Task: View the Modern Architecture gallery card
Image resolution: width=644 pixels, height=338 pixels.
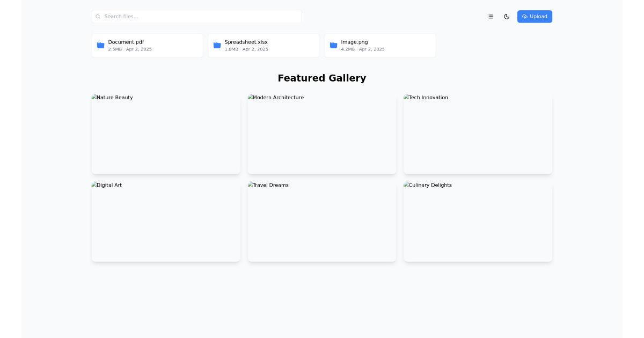Action: point(321,134)
